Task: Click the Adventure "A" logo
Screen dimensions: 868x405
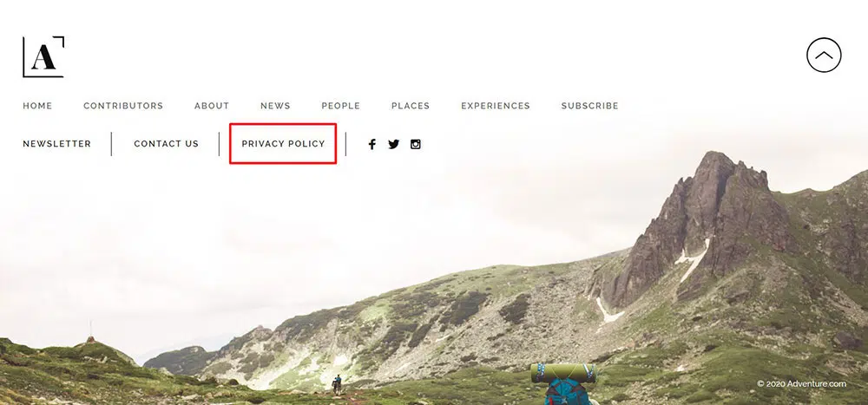Action: click(x=43, y=57)
